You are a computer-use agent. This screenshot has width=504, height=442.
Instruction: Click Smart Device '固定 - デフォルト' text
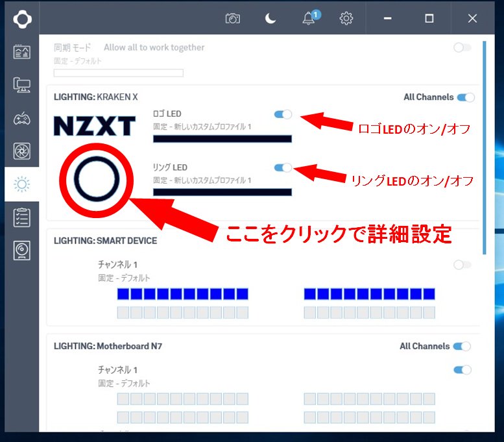(x=124, y=278)
